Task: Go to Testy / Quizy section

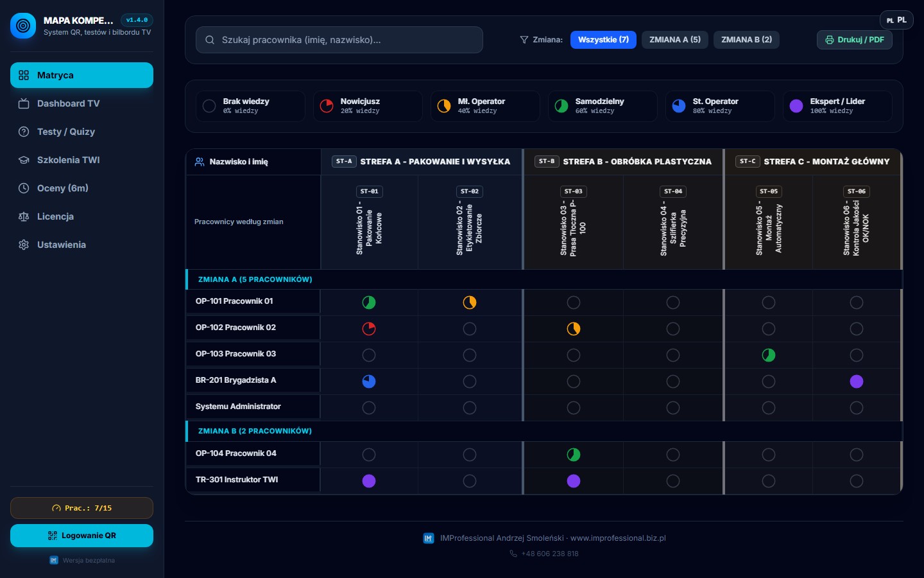Action: pos(81,132)
